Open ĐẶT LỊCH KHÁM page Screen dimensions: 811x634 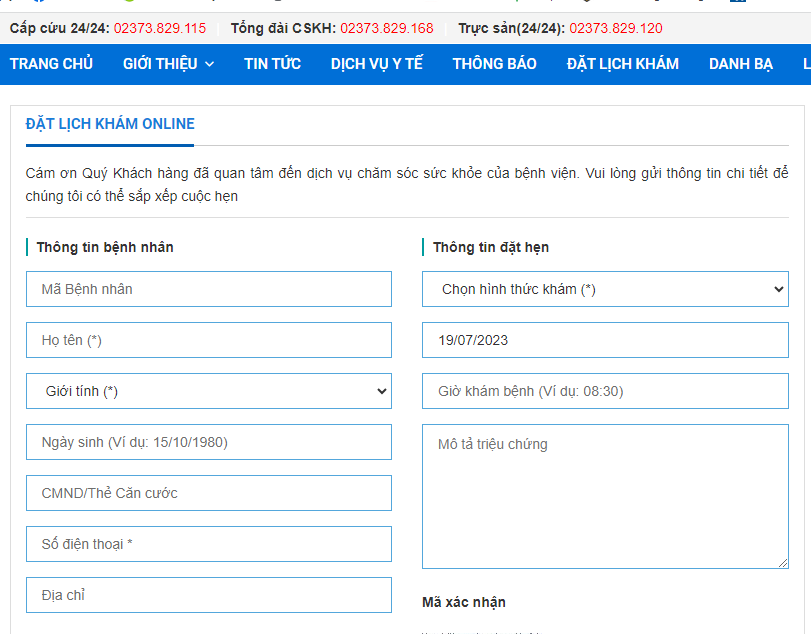623,64
